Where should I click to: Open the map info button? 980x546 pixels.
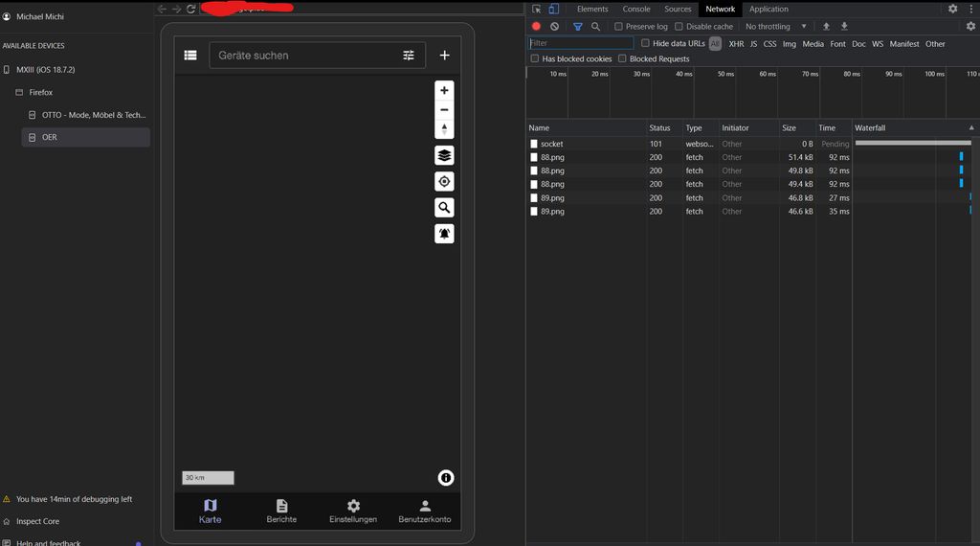pos(446,477)
